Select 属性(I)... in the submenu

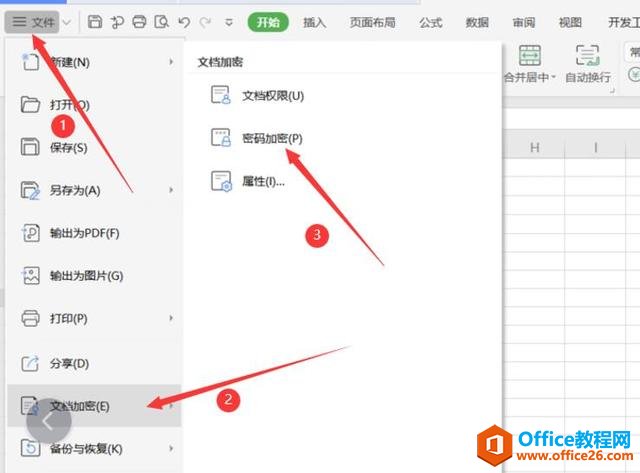tap(263, 181)
